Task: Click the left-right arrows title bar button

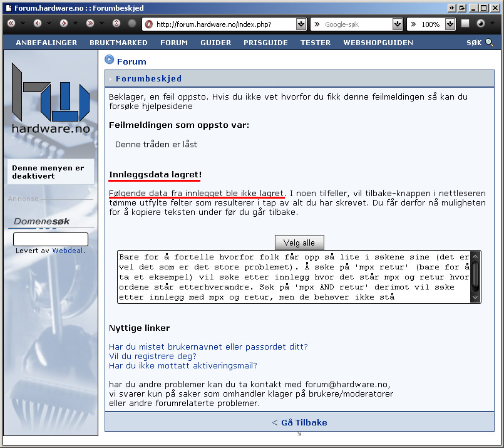Action: click(x=451, y=8)
